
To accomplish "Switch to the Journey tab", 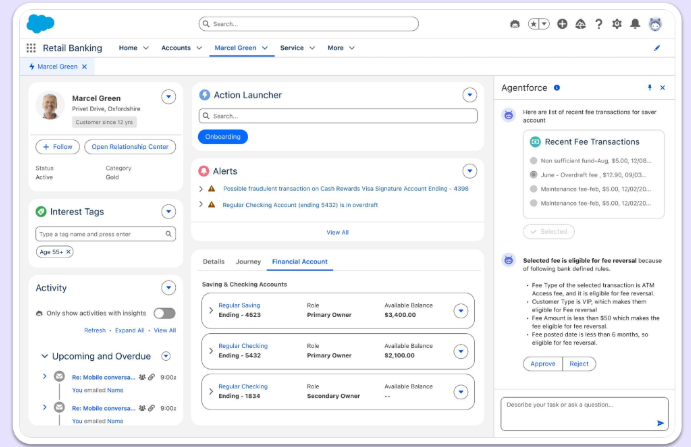I will point(248,262).
